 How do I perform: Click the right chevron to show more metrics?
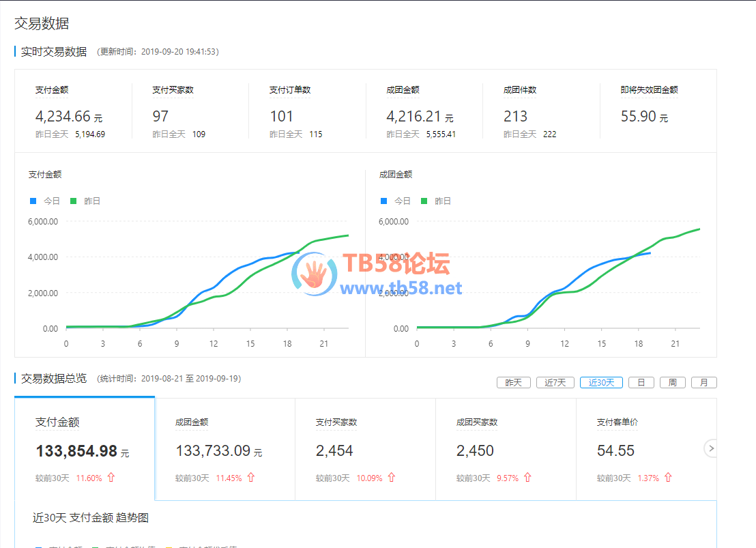pos(712,448)
